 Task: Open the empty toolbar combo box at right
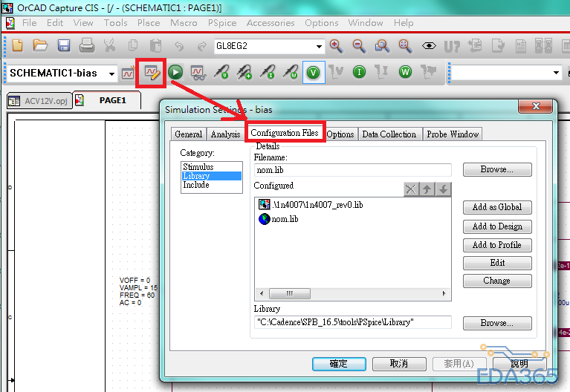(x=556, y=73)
